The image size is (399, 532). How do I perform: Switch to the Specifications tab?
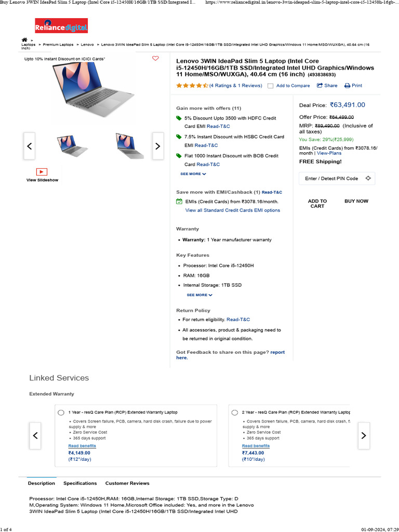coord(80,483)
